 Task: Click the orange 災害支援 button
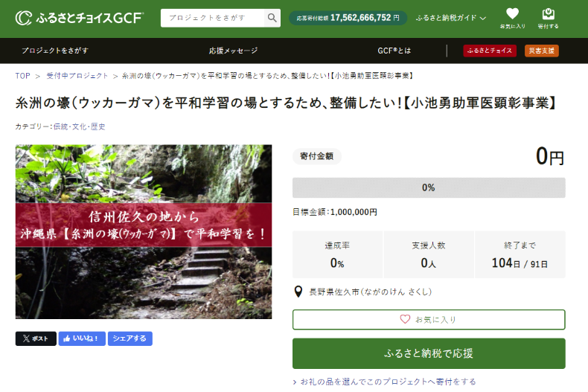pos(541,51)
